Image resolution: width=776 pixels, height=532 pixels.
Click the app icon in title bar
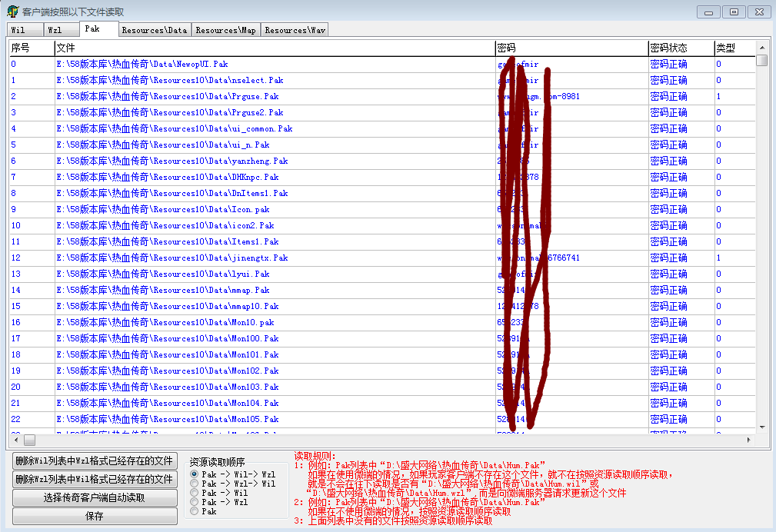13,12
